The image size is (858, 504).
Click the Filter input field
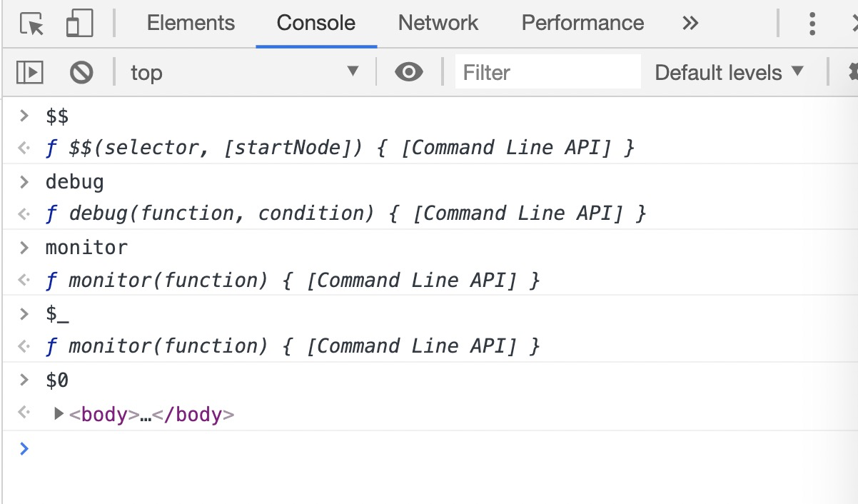tap(547, 72)
